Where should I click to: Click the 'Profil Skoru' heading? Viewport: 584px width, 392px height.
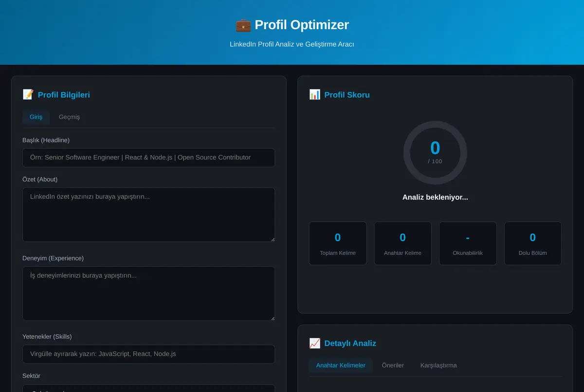point(347,95)
